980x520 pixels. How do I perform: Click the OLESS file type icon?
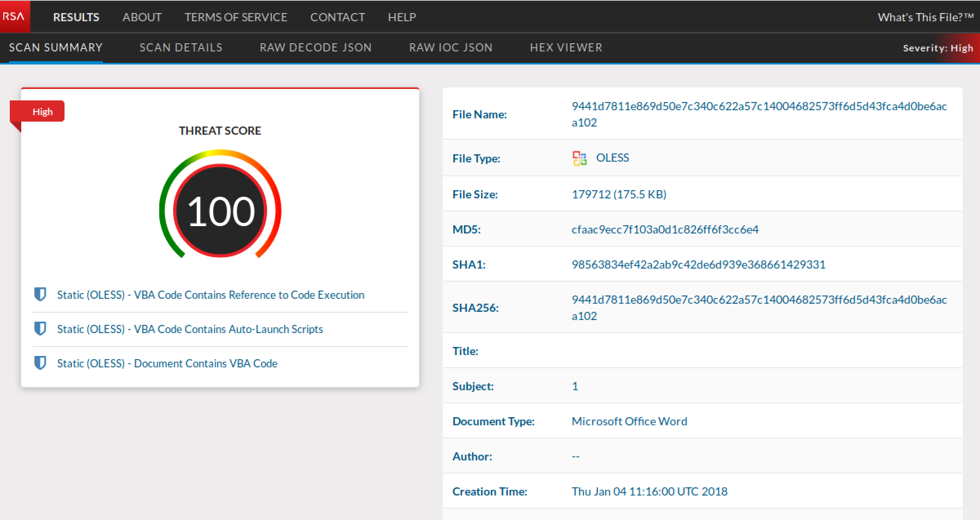click(x=579, y=158)
